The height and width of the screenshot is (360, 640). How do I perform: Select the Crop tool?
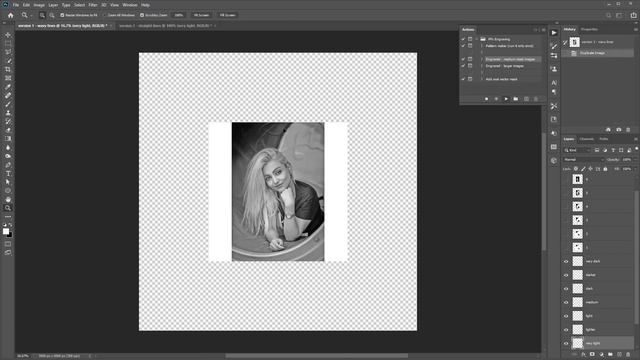[x=8, y=69]
